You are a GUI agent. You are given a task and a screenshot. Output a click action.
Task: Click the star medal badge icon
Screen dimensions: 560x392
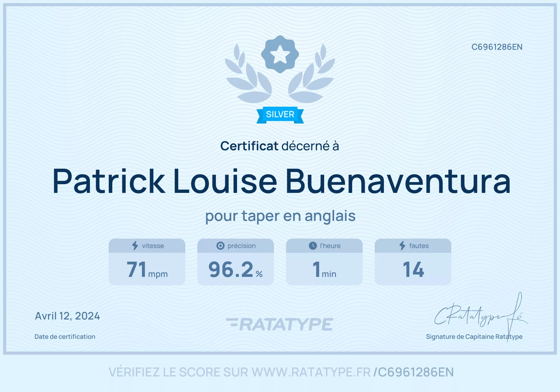tap(280, 54)
